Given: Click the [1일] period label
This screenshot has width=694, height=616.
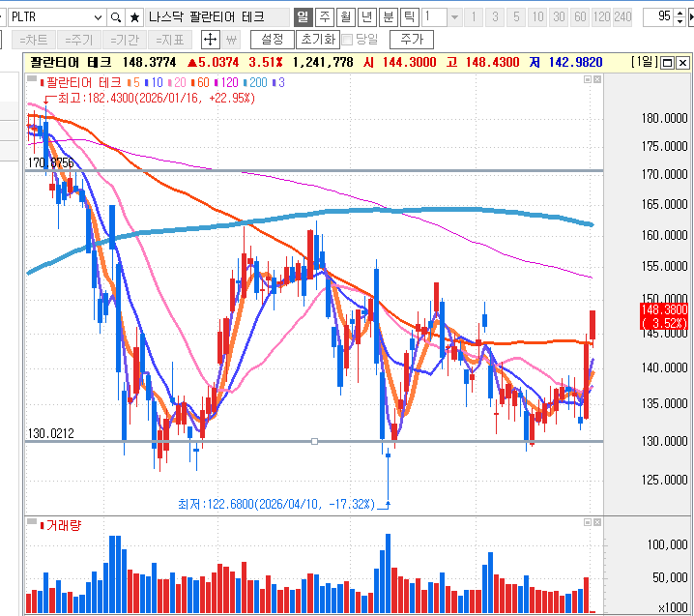Looking at the screenshot, I should [x=645, y=62].
